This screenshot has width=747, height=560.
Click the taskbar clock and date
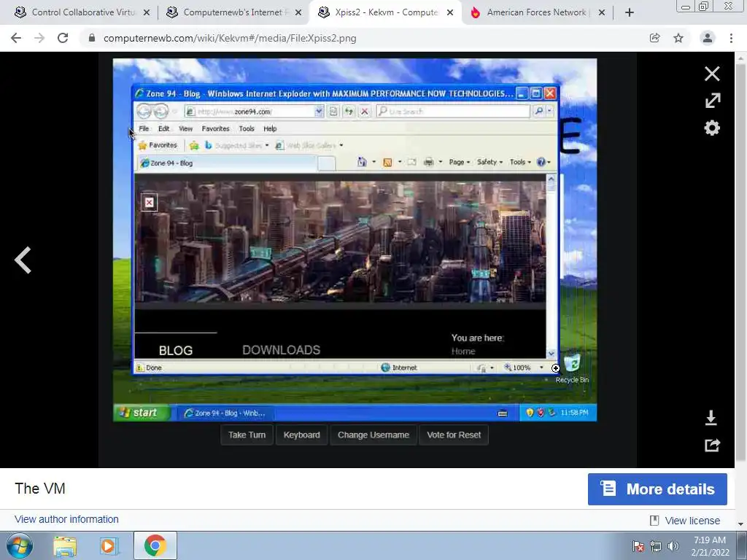pos(710,546)
